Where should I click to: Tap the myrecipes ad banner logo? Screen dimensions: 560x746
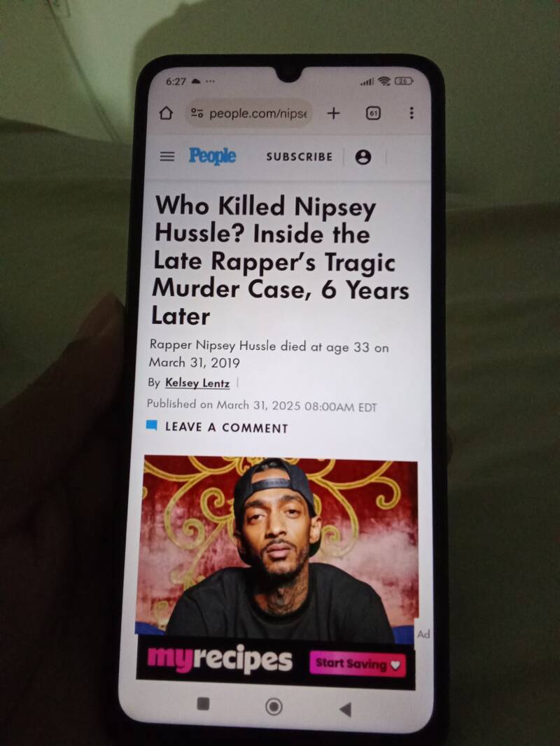point(220,659)
